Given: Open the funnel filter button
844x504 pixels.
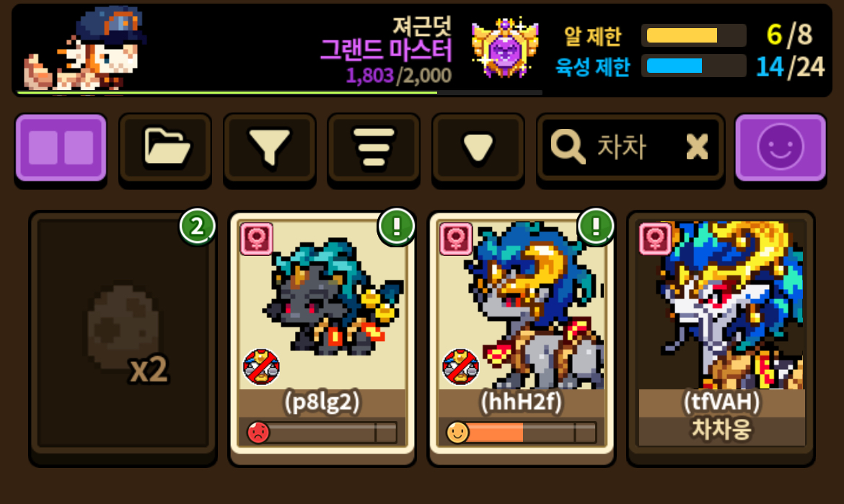Looking at the screenshot, I should coord(270,147).
